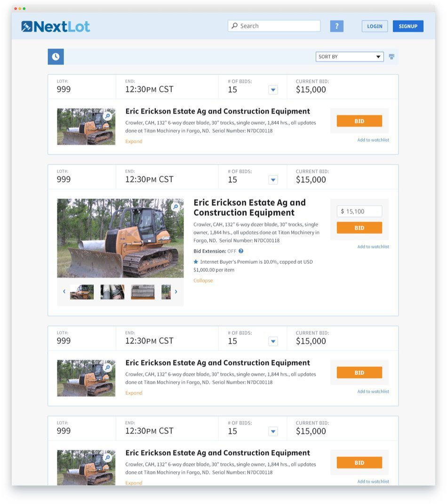Select the pipe close-up thumbnail in gallery

(112, 292)
